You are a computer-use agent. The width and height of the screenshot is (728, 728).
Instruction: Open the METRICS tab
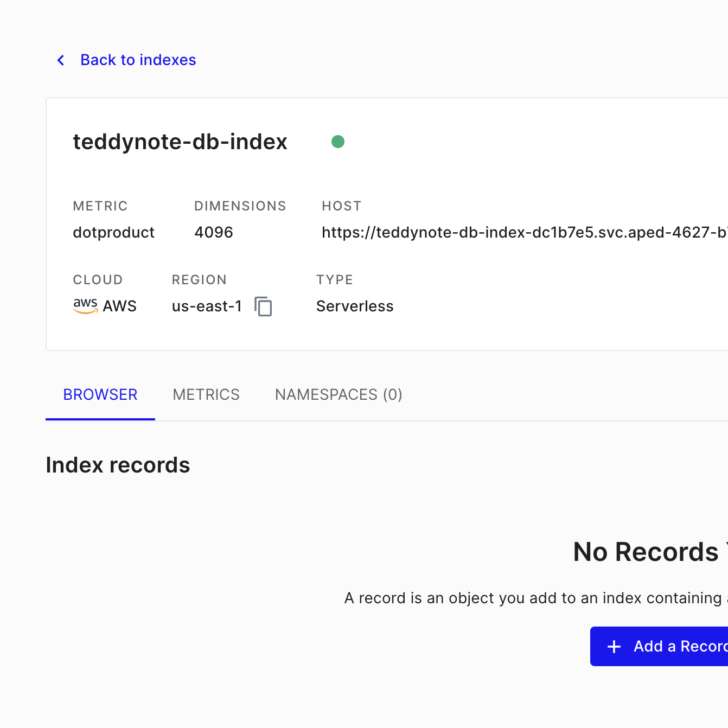(x=206, y=394)
